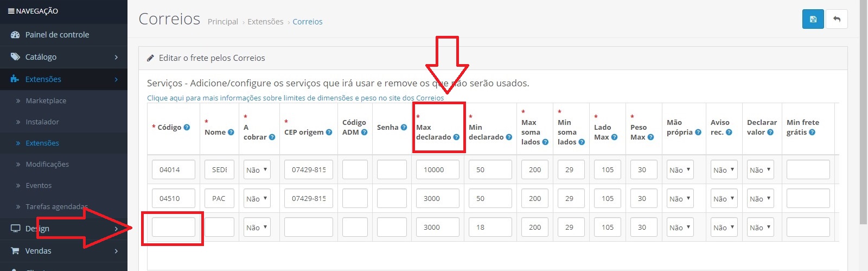The height and width of the screenshot is (271, 868).
Task: Open Aviso rec. dropdown in 04510 row
Action: coord(724,198)
